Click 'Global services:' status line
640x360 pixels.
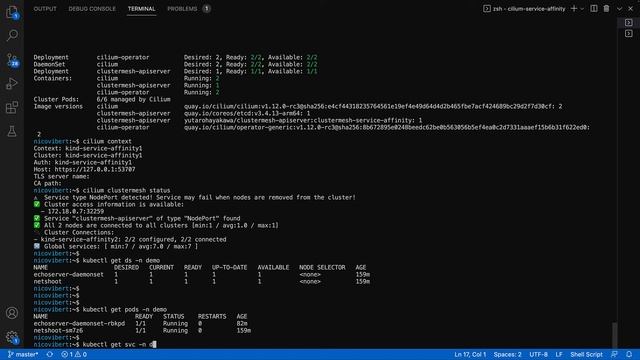116,247
